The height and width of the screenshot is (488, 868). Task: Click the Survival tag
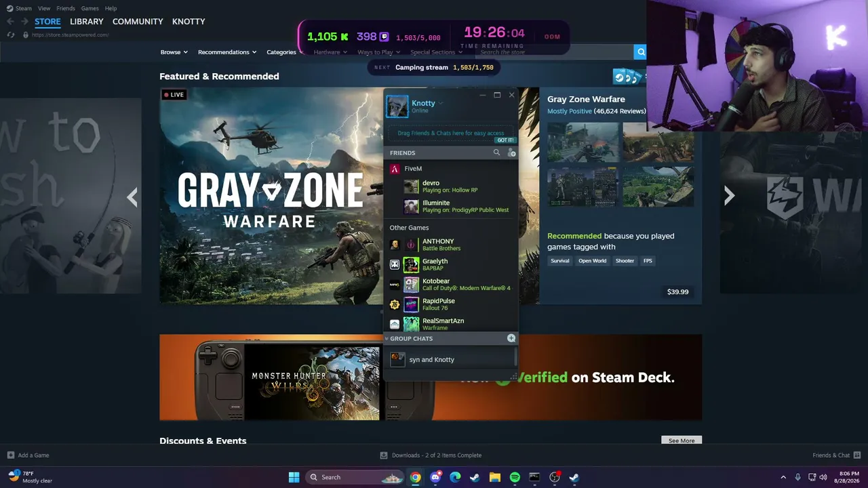pyautogui.click(x=560, y=261)
